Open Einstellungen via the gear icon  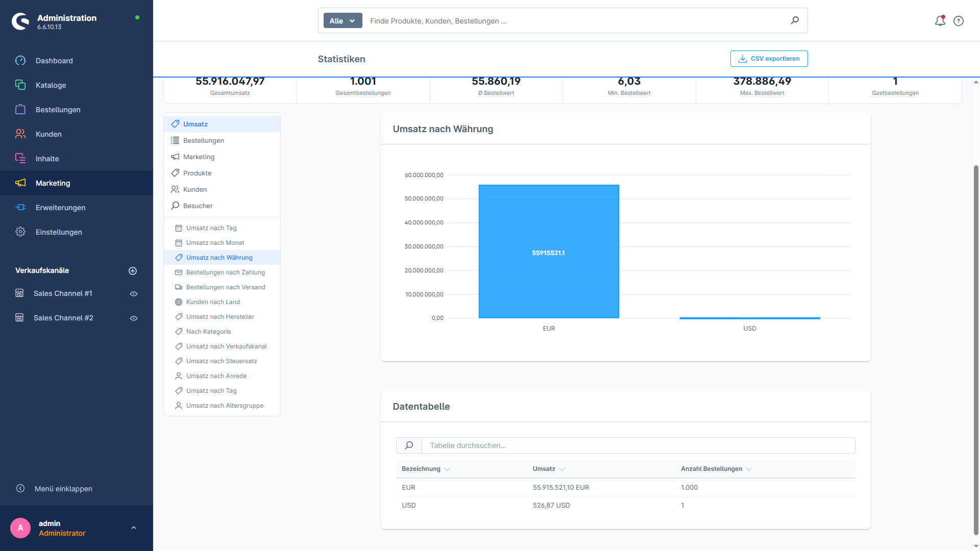click(x=20, y=232)
